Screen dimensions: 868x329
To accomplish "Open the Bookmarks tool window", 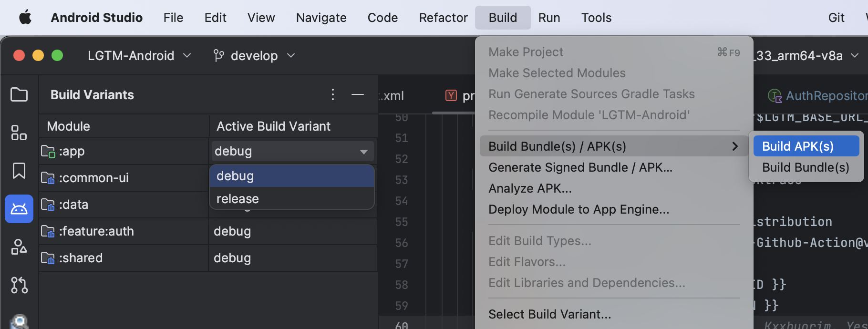I will [19, 171].
